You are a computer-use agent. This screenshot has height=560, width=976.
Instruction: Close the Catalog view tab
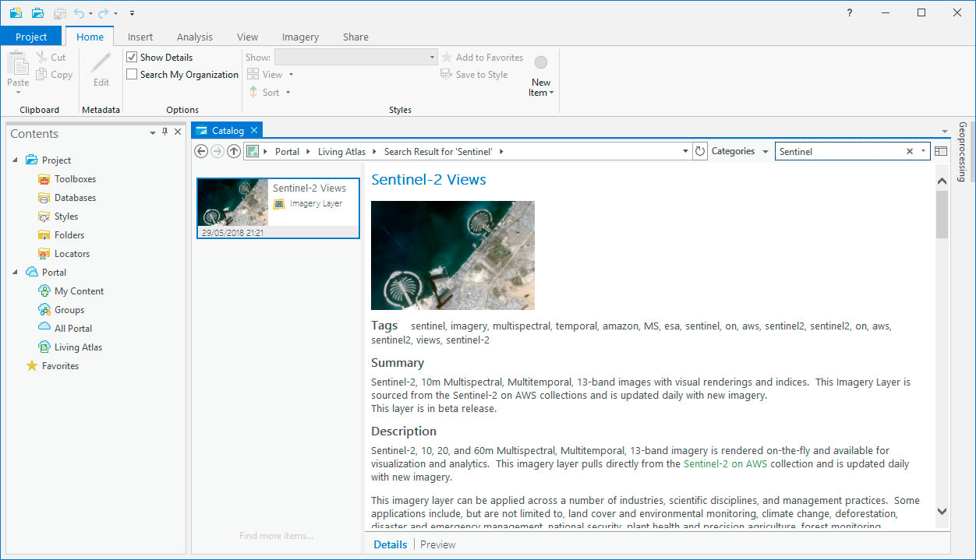pyautogui.click(x=254, y=130)
